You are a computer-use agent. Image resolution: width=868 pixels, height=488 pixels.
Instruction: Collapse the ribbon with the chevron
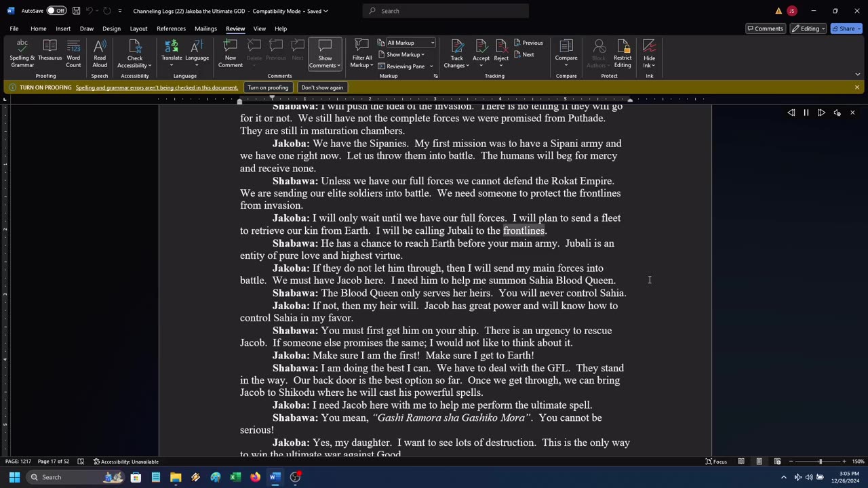click(x=857, y=75)
